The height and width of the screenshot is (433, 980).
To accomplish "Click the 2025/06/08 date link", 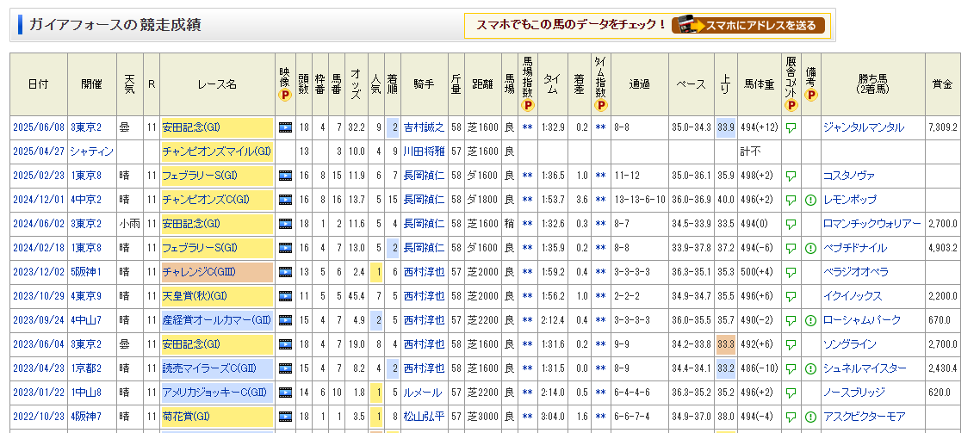I will point(38,127).
